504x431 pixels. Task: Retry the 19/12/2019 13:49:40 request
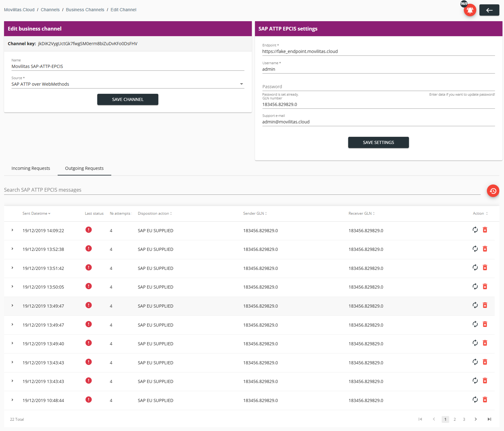pos(475,343)
